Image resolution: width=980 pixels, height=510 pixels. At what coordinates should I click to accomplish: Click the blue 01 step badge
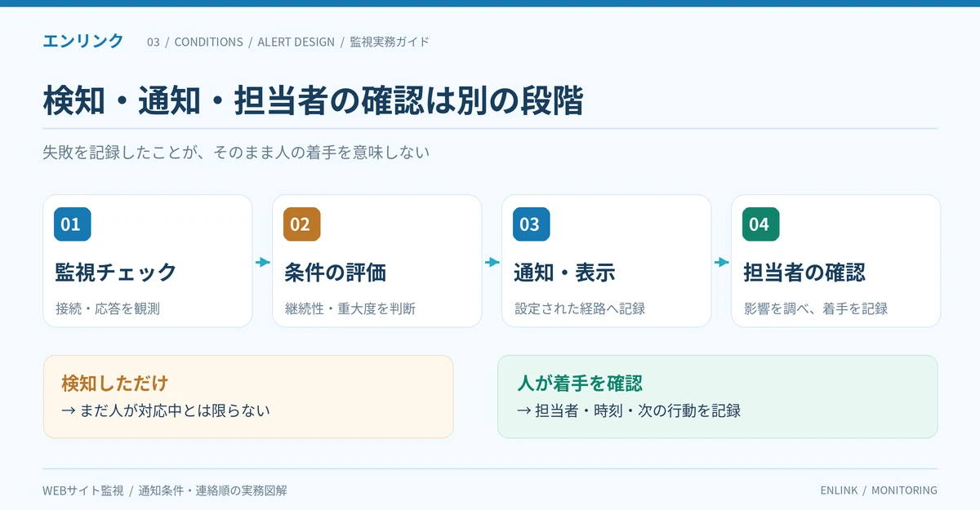click(x=72, y=224)
